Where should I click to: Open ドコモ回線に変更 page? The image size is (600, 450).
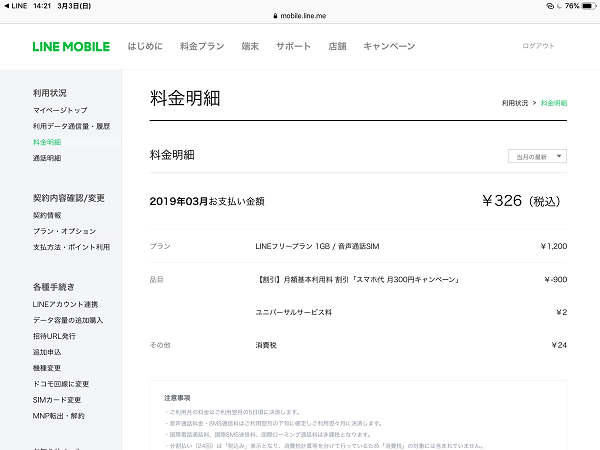(61, 384)
